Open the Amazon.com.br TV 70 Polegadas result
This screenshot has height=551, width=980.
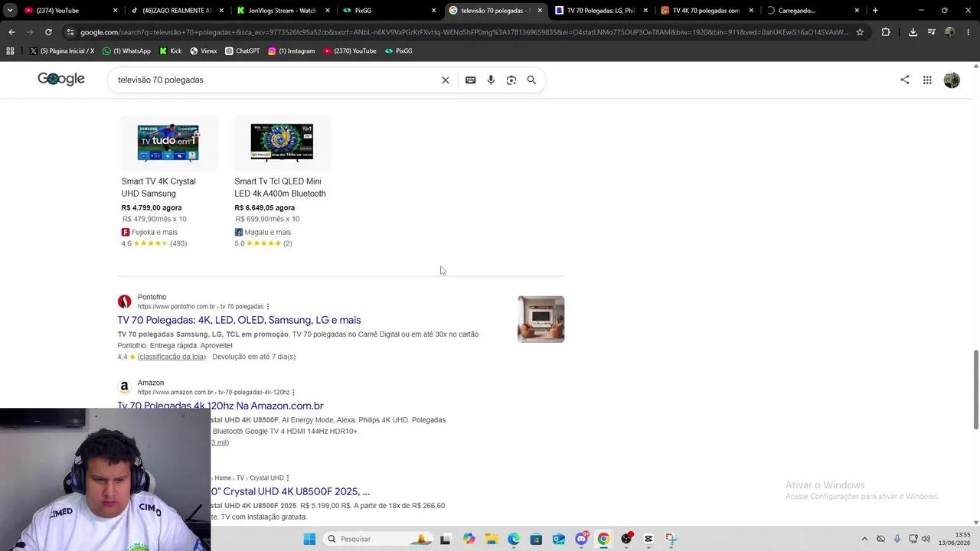tap(220, 406)
